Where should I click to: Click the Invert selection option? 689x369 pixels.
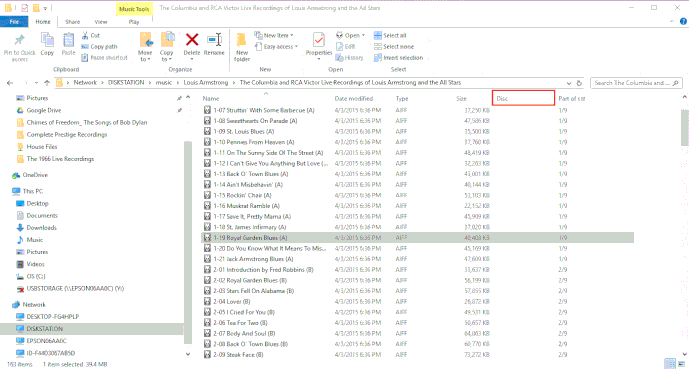click(398, 58)
